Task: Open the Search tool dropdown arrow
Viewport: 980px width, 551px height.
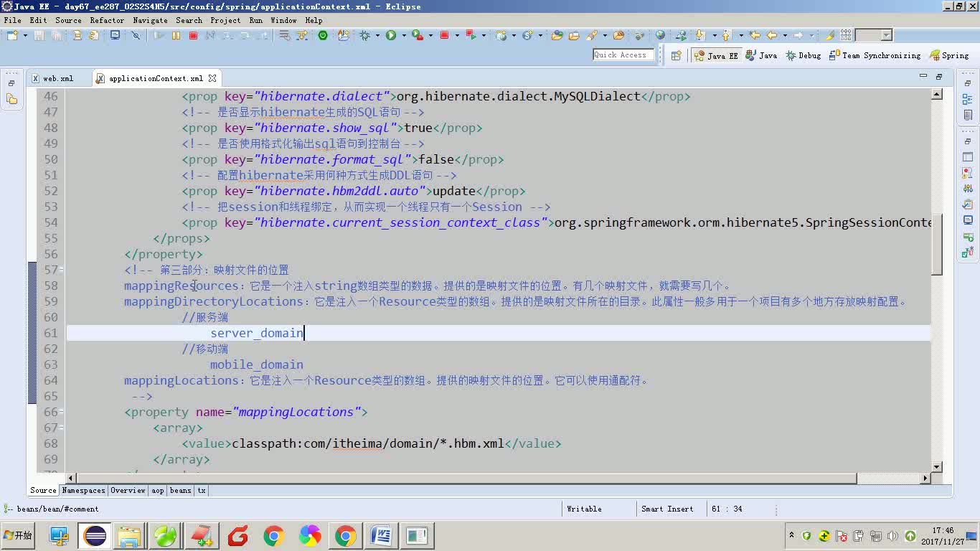Action: [605, 35]
